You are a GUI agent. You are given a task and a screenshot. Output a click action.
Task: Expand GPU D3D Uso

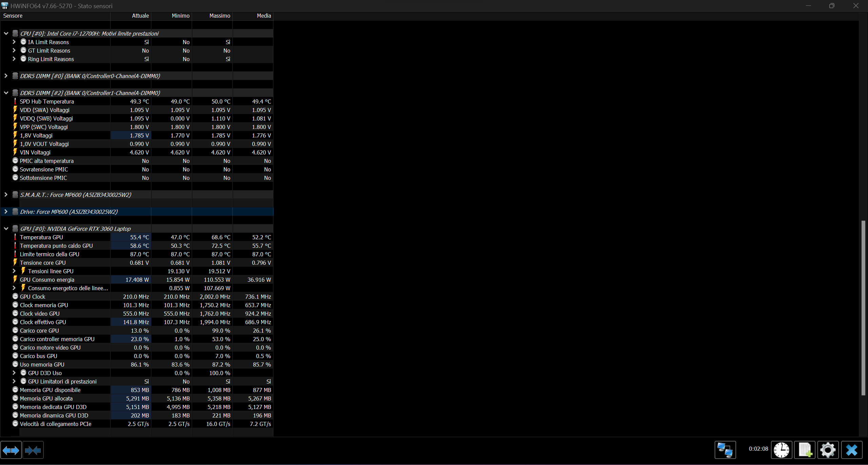(14, 373)
